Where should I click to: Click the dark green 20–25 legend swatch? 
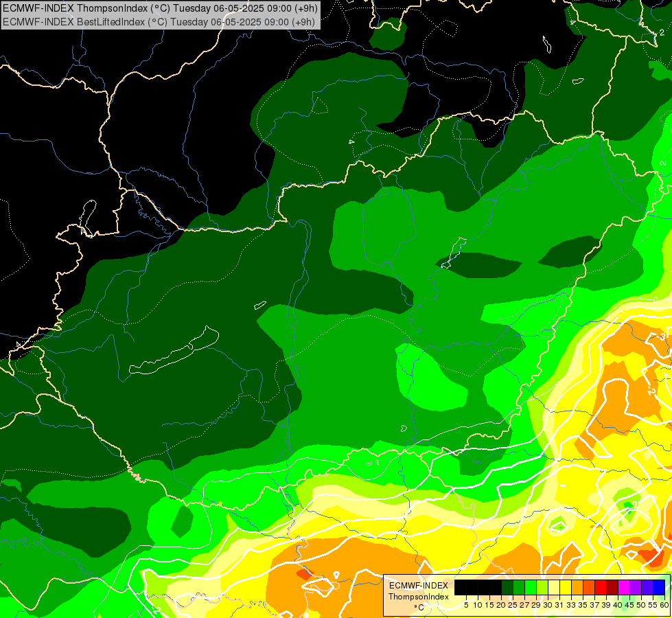point(507,587)
